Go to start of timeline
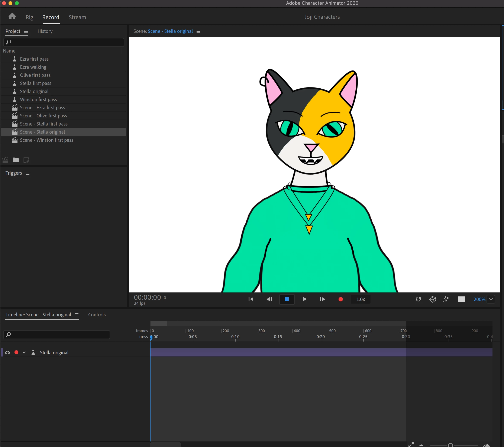The width and height of the screenshot is (504, 447). point(251,299)
